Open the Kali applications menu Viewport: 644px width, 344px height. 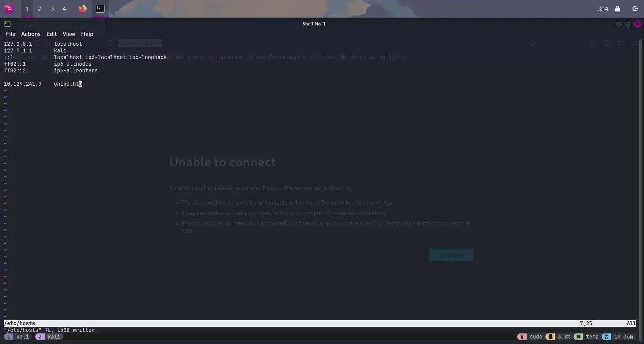[8, 9]
